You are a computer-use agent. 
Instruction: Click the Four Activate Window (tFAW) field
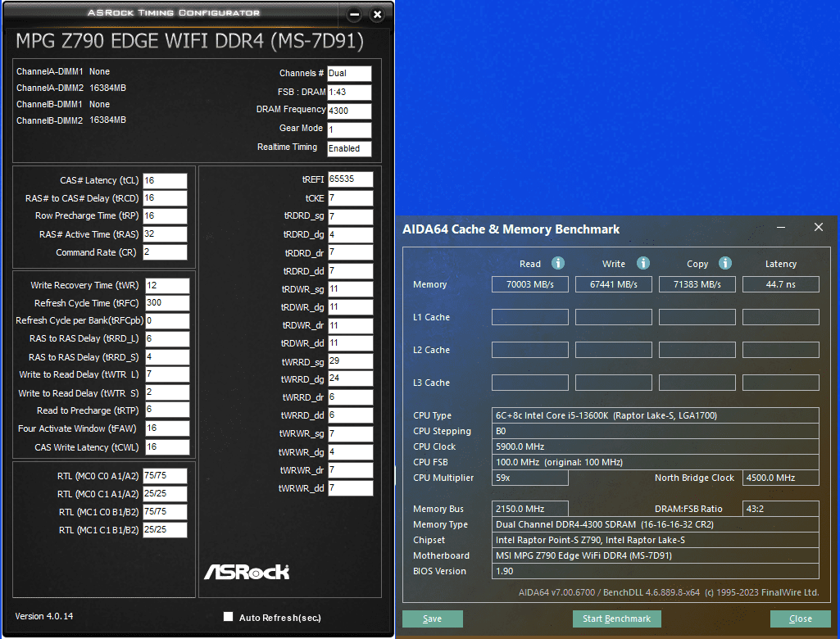(167, 428)
